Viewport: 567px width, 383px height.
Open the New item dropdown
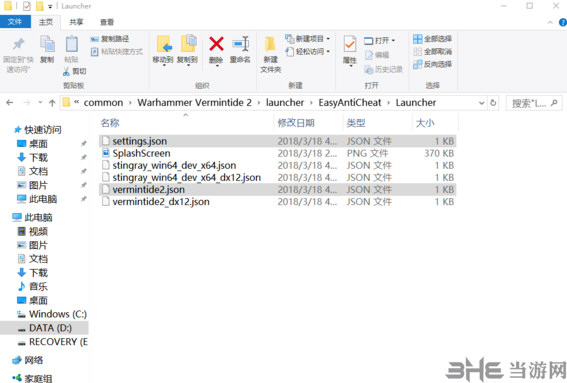point(308,38)
